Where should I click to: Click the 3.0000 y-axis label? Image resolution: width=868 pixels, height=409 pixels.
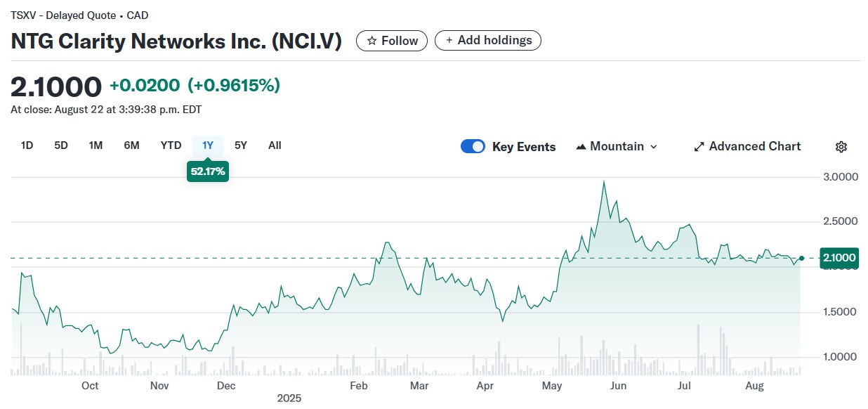841,177
